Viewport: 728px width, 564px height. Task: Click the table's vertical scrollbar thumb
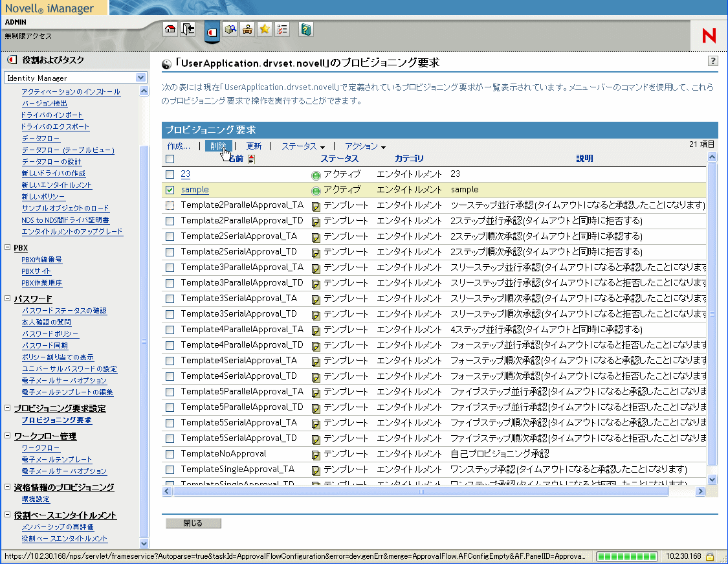pyautogui.click(x=712, y=313)
